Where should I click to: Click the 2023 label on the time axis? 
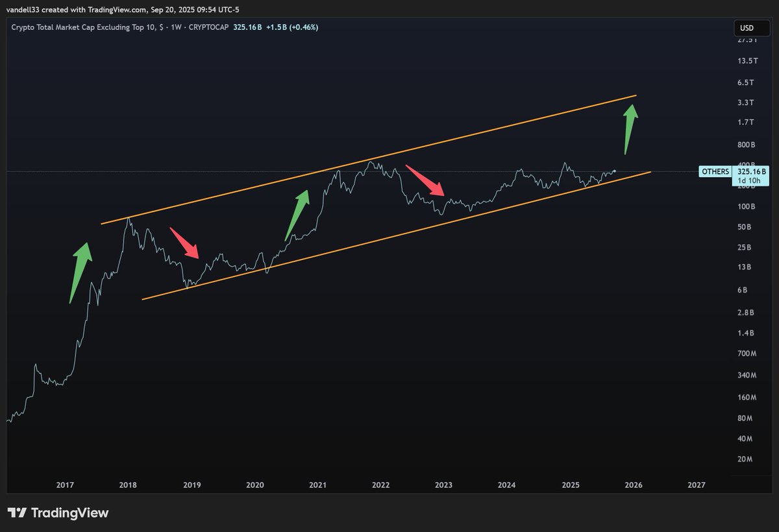(444, 485)
